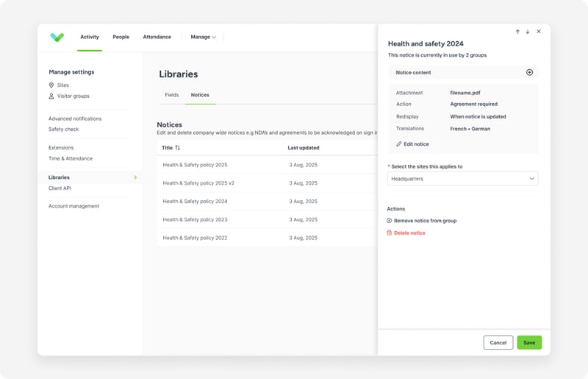
Task: Open Sites in Manage settings
Action: click(63, 85)
